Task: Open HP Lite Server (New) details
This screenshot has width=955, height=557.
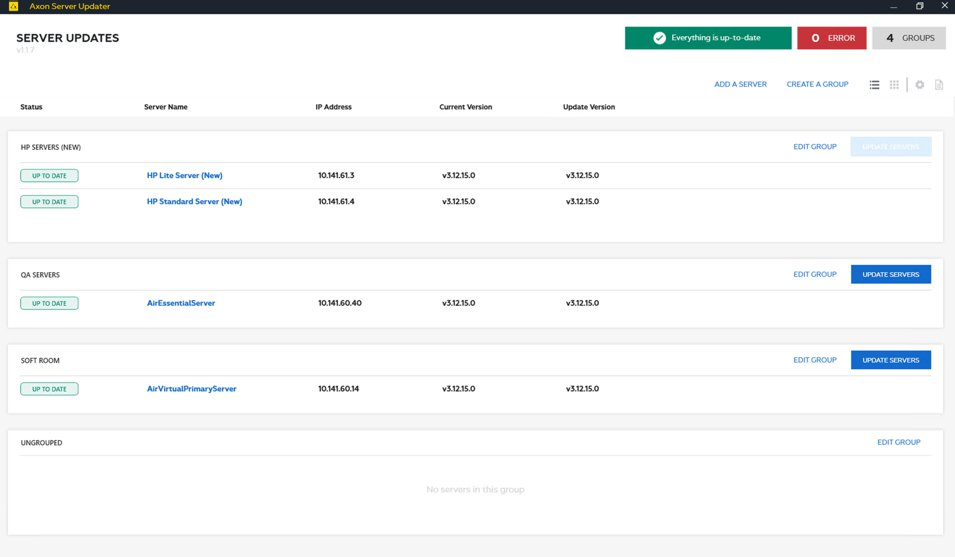Action: pos(185,175)
